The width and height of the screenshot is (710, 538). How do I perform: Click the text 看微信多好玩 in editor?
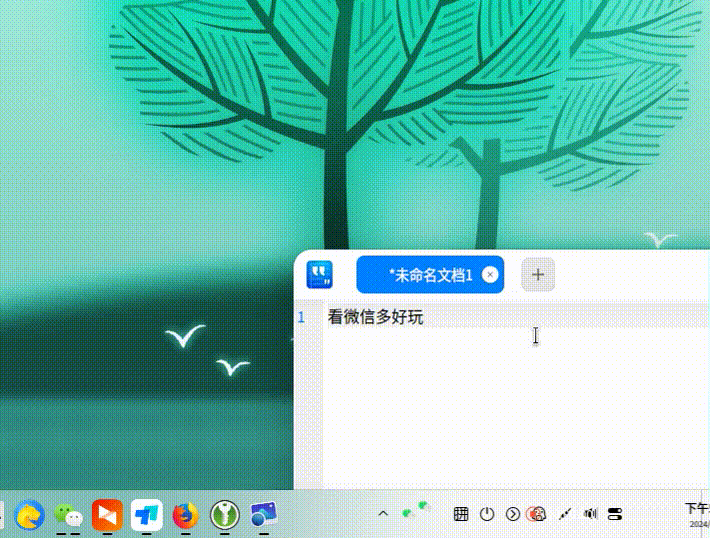375,317
